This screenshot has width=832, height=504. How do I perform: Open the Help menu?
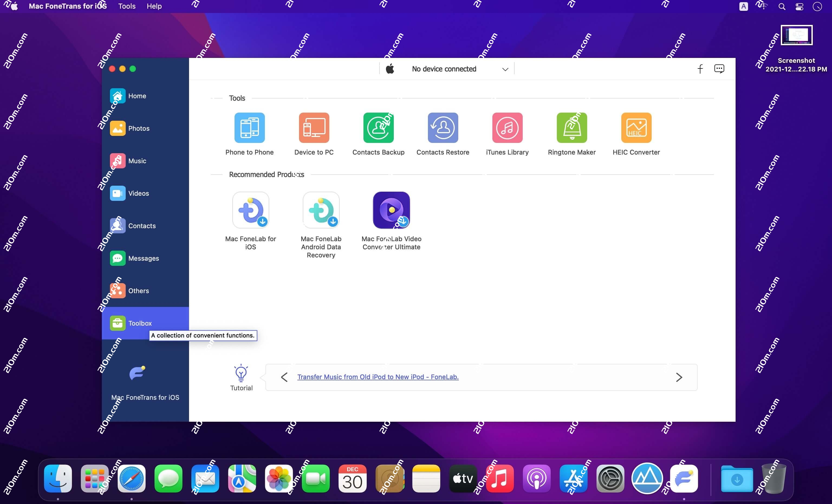coord(154,6)
